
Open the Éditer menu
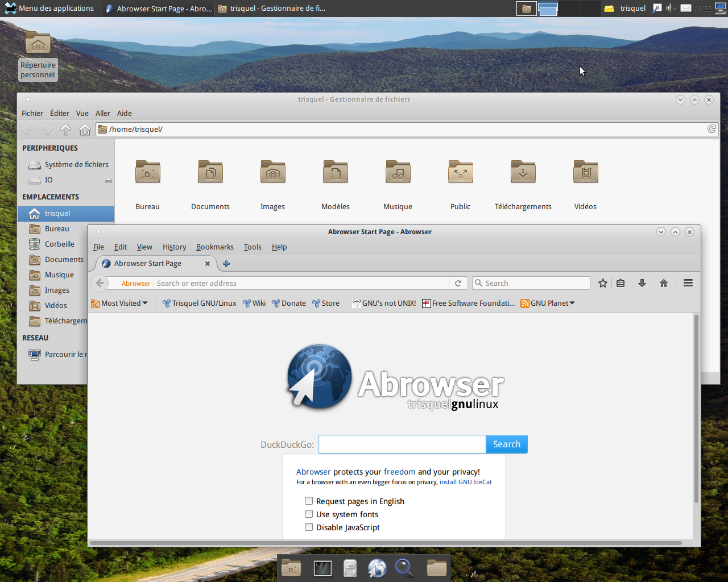(60, 114)
